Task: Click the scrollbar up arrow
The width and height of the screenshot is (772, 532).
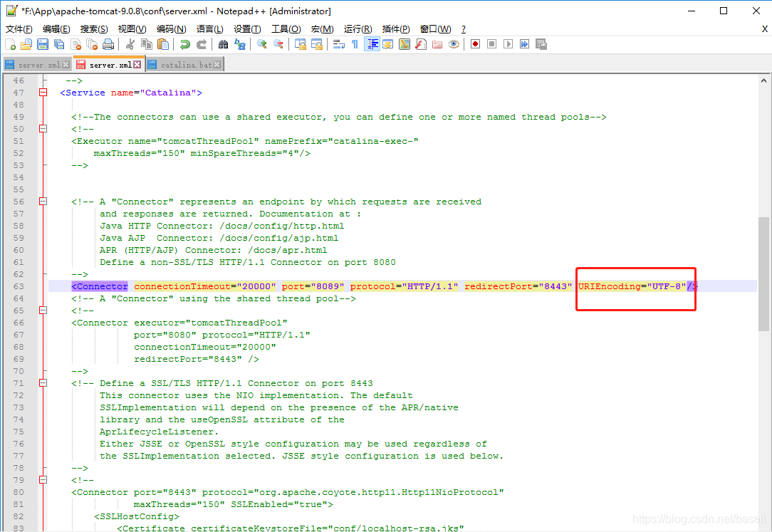Action: click(x=763, y=80)
